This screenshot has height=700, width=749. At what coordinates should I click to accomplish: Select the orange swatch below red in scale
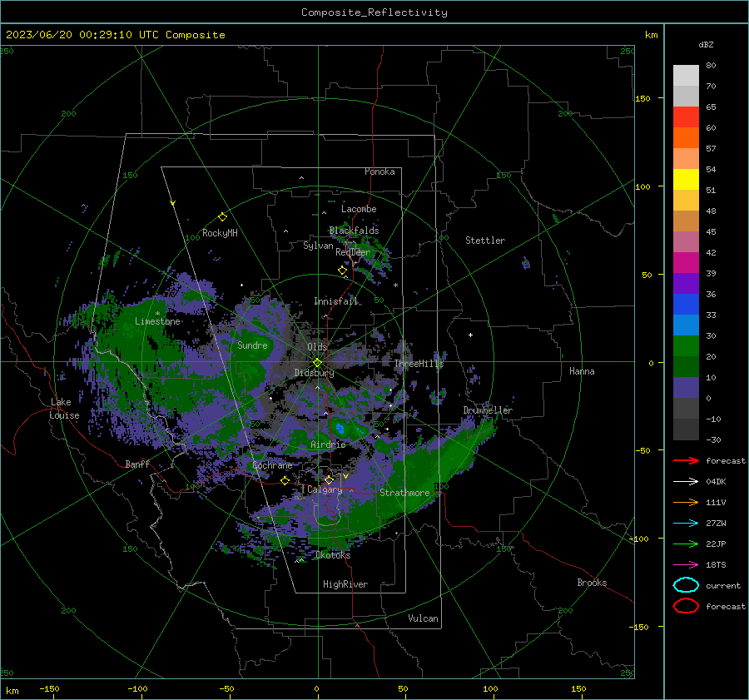pyautogui.click(x=686, y=137)
